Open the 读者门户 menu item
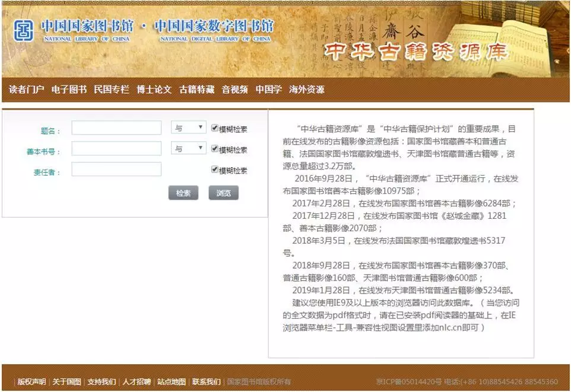The width and height of the screenshot is (571, 392). pos(27,90)
